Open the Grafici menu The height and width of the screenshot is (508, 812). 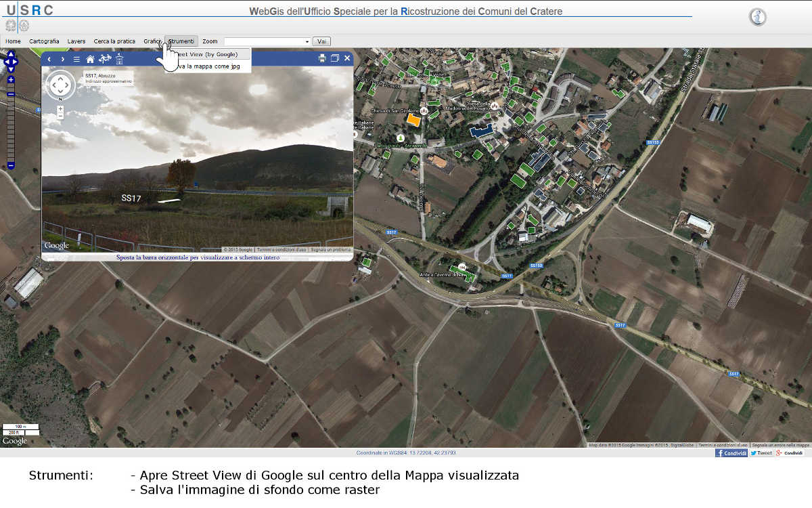click(x=152, y=41)
